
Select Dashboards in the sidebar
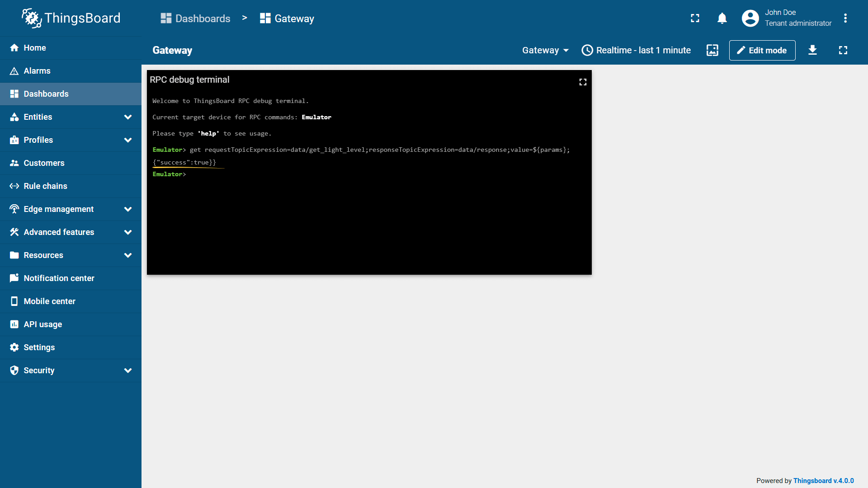click(71, 94)
